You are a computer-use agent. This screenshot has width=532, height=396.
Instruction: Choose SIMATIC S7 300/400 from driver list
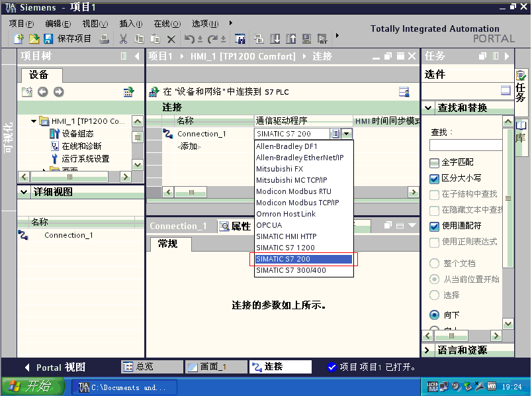pos(291,270)
